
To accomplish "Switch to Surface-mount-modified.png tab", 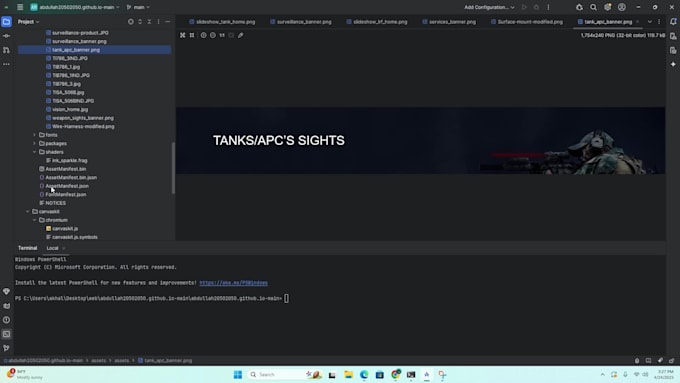I will coord(526,22).
